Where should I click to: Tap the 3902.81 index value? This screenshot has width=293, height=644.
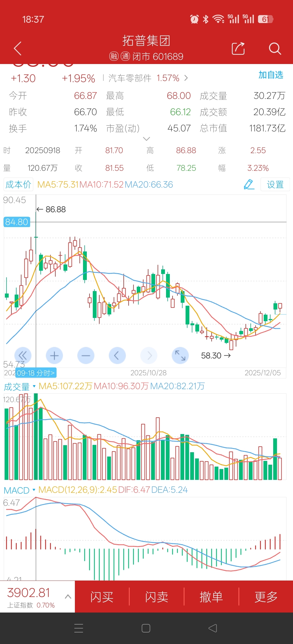[x=29, y=592]
